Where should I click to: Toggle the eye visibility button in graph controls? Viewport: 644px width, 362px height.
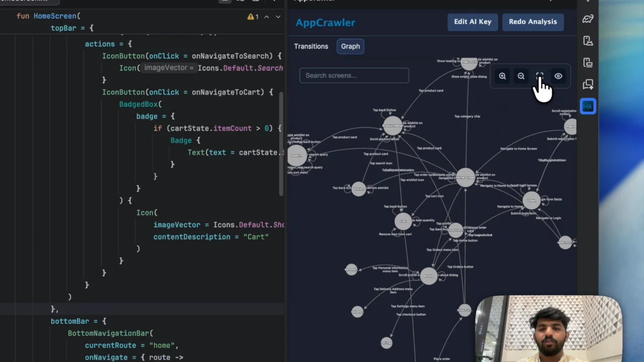(x=558, y=76)
